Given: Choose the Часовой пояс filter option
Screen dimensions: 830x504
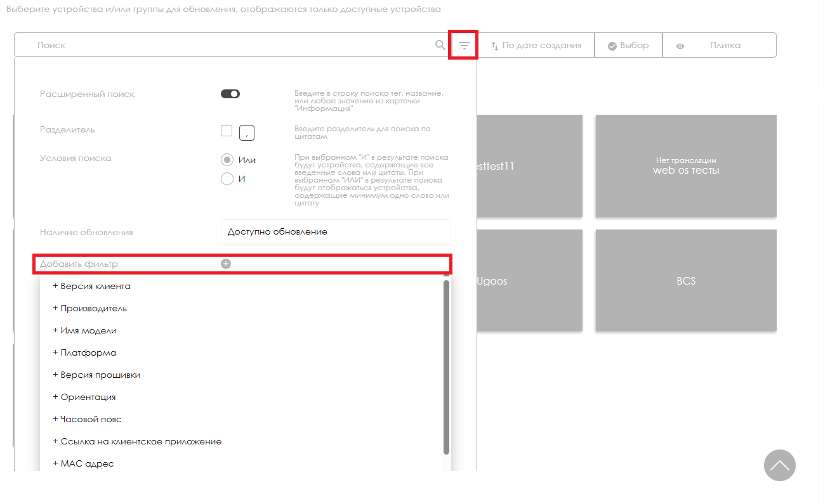Looking at the screenshot, I should 91,419.
